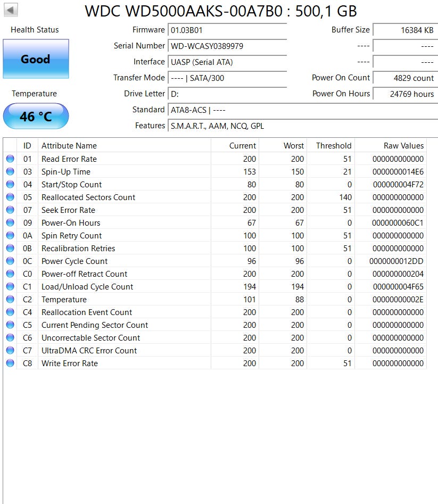Click the status orb for Spin-Up Time

10,171
